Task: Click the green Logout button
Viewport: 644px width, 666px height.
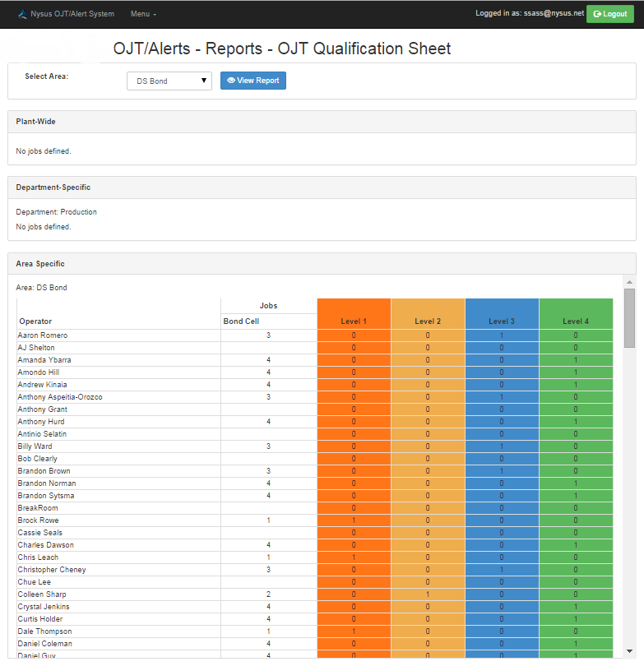Action: (x=610, y=14)
